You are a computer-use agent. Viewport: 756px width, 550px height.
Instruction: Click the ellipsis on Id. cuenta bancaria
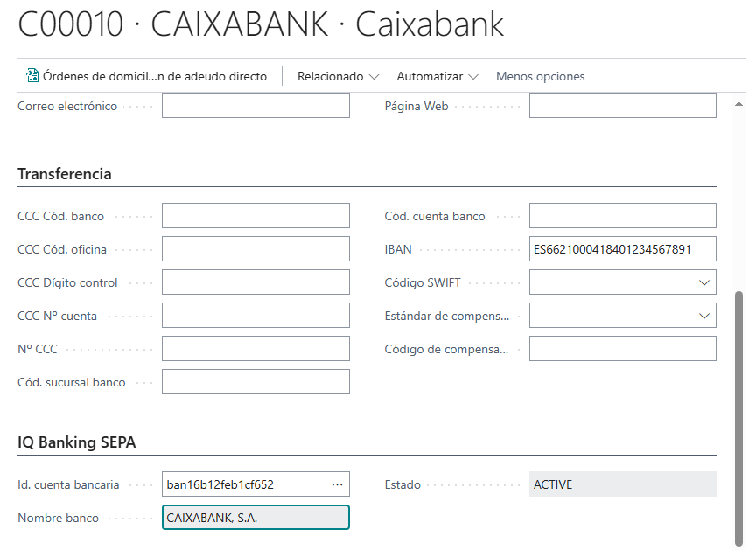click(336, 484)
